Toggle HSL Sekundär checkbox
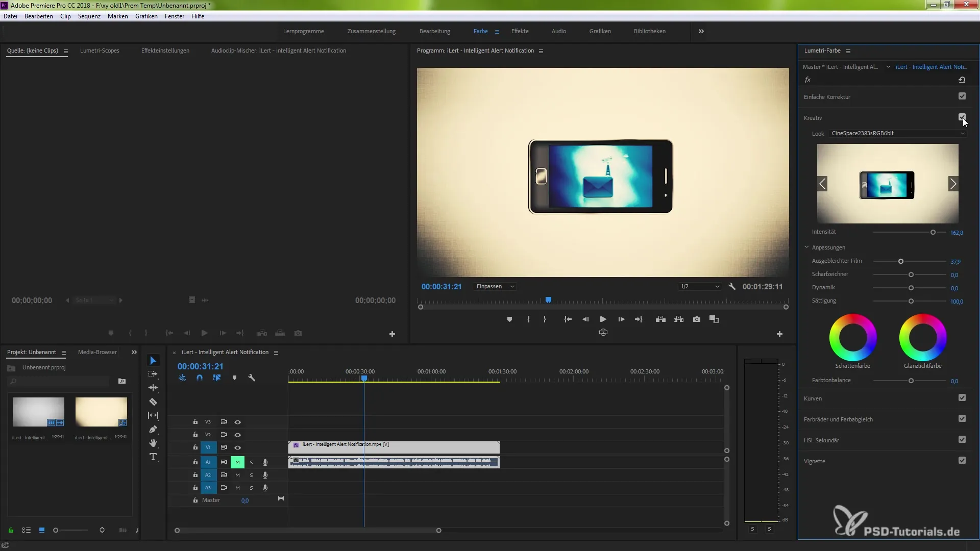 (962, 440)
